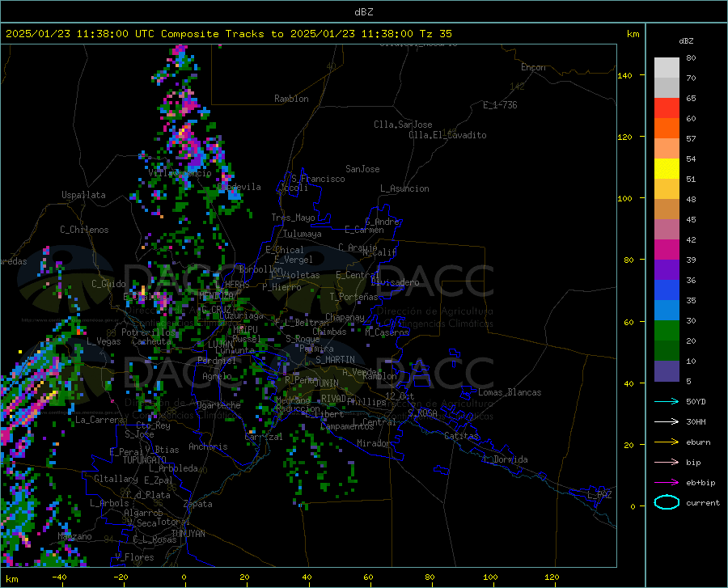728x588 pixels.
Task: Click the 'Tres_Mayo' map label
Action: click(x=293, y=218)
